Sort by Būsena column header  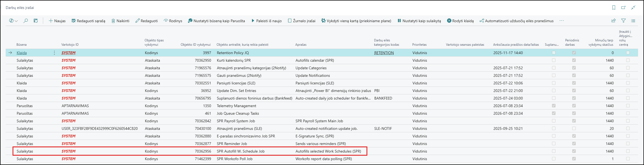pos(22,45)
